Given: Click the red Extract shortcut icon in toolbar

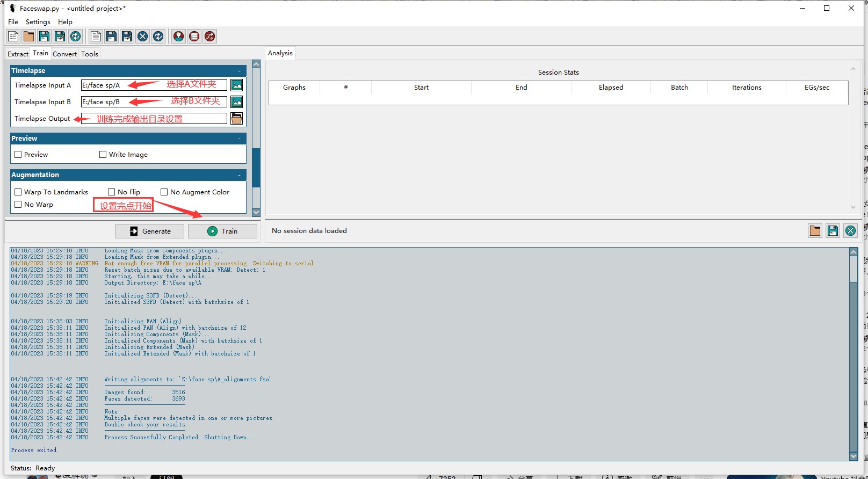Looking at the screenshot, I should tap(178, 37).
